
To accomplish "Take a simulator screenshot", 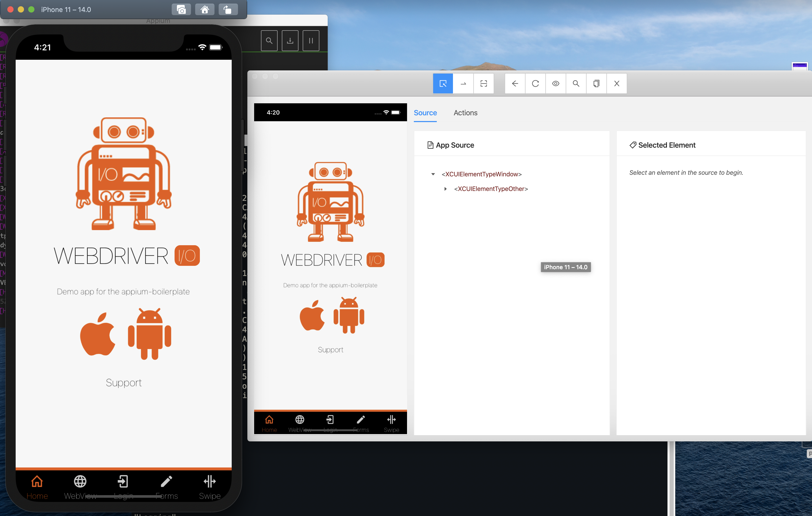I will tap(181, 10).
